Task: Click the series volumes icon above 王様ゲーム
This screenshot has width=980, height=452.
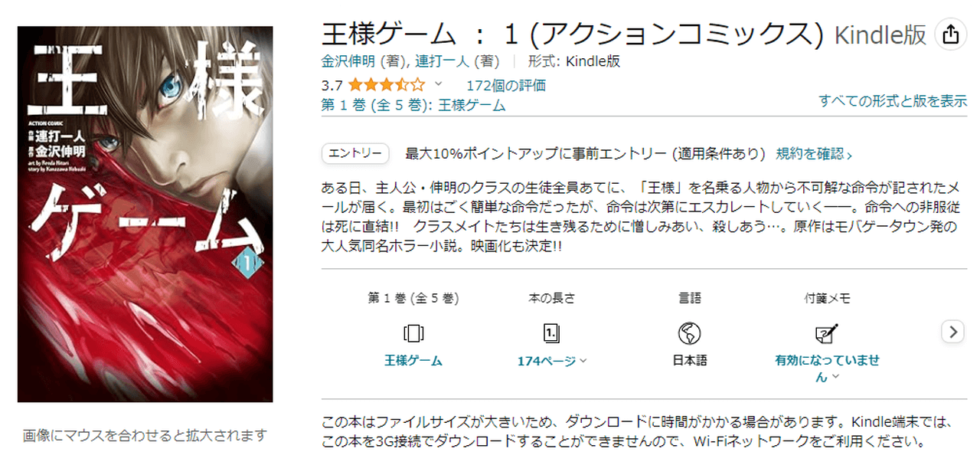Action: 413,333
